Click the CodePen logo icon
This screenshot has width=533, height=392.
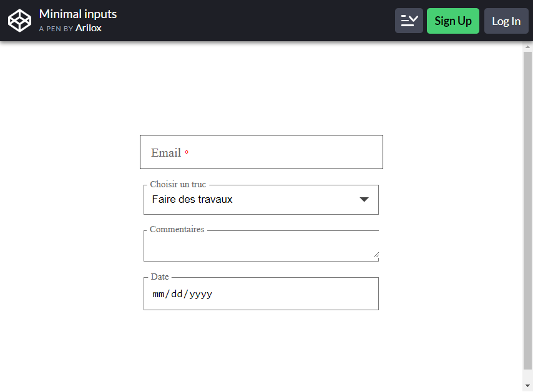19,21
